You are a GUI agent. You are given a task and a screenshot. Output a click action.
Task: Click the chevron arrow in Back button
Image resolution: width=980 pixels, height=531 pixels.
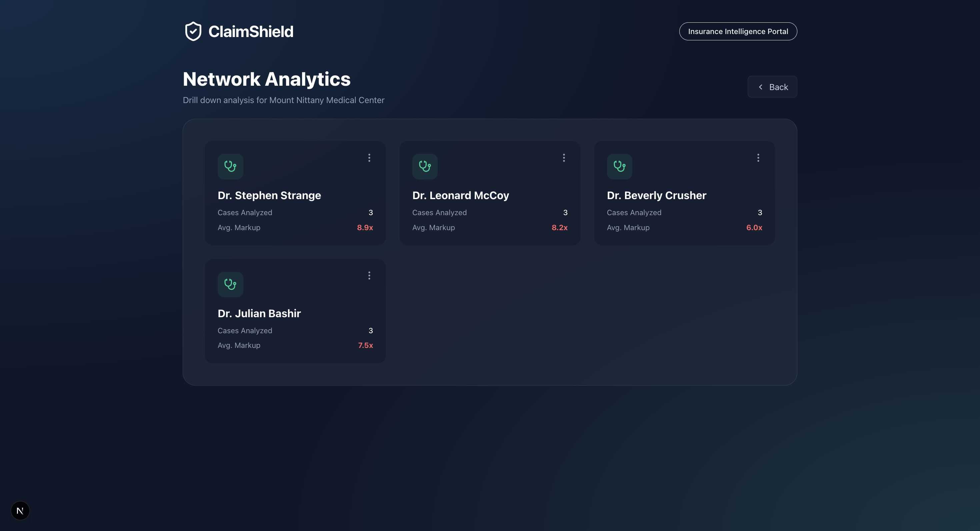coord(760,87)
